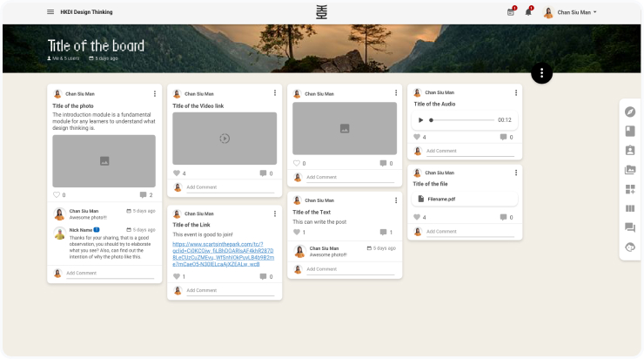The height and width of the screenshot is (359, 644).
Task: Click the audio progress slider
Action: (x=461, y=120)
